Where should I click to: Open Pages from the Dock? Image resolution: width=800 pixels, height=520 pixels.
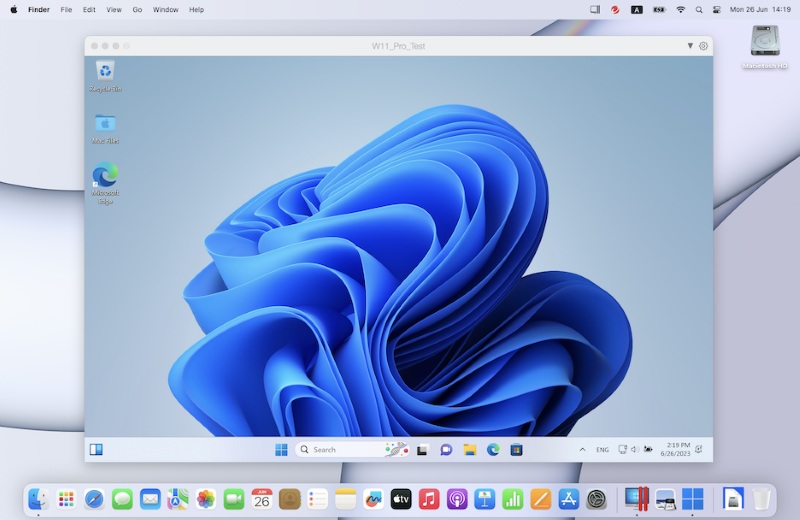click(x=540, y=499)
